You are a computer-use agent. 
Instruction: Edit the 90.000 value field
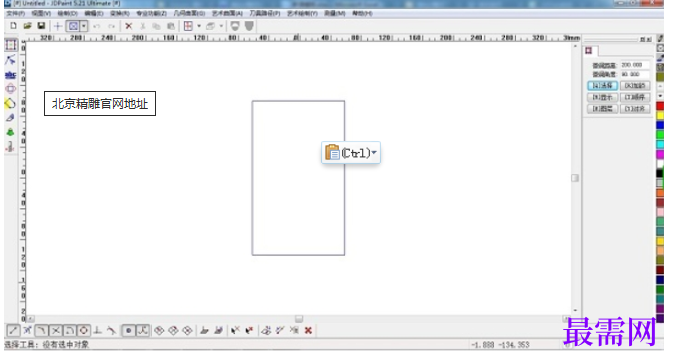click(x=635, y=74)
